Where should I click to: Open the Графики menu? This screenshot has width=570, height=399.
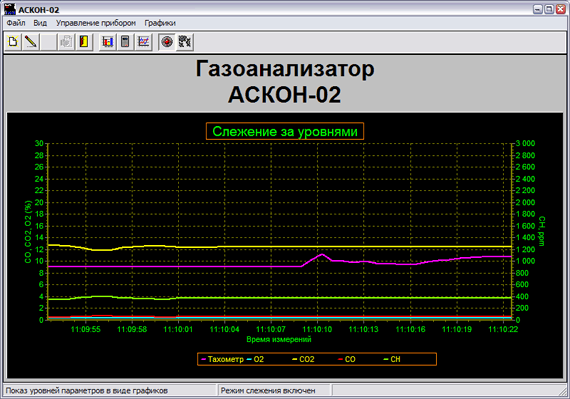pyautogui.click(x=160, y=23)
